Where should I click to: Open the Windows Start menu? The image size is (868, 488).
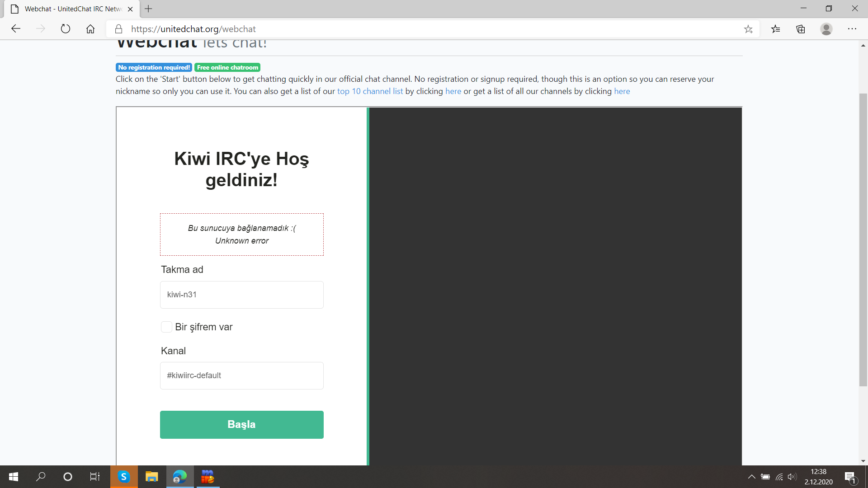(14, 477)
